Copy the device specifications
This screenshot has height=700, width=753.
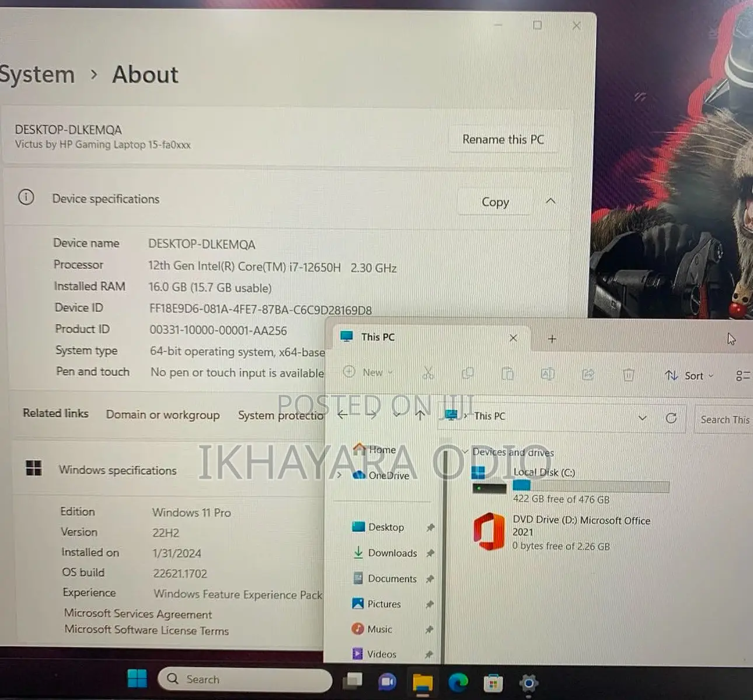pyautogui.click(x=495, y=201)
